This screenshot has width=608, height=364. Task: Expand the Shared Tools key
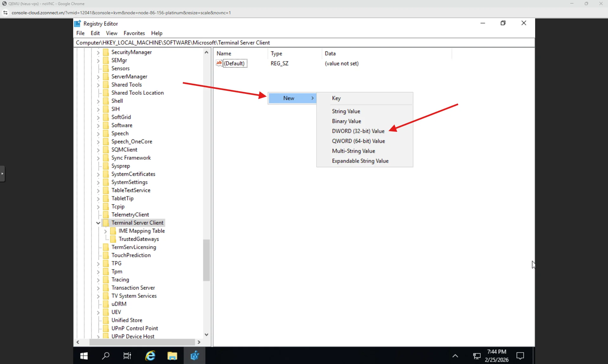pos(98,85)
